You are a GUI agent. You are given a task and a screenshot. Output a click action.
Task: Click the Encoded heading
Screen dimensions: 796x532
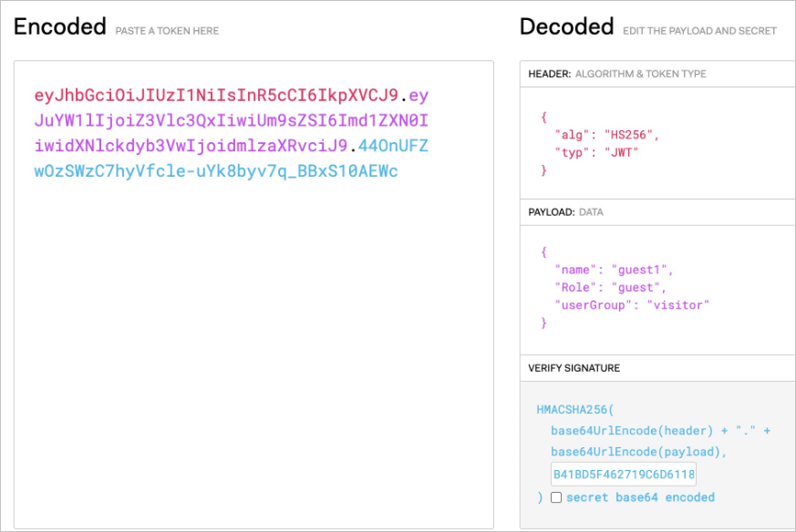pyautogui.click(x=60, y=27)
